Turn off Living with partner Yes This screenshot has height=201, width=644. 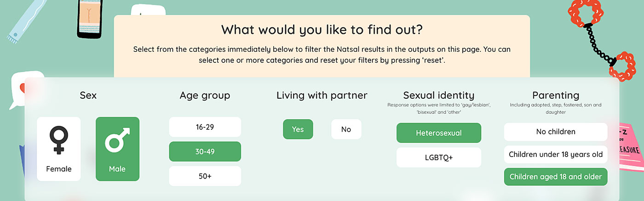298,129
